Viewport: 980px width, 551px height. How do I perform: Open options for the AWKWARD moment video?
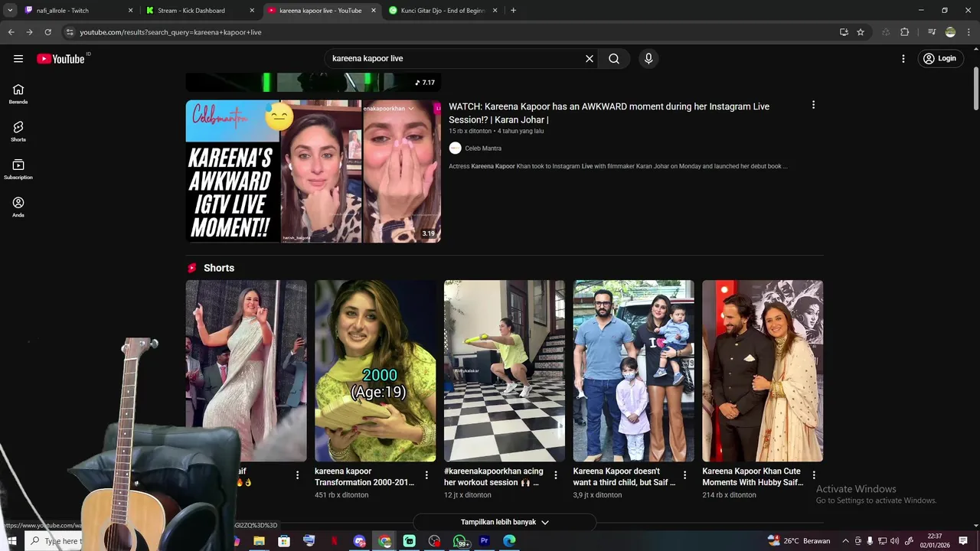click(813, 106)
